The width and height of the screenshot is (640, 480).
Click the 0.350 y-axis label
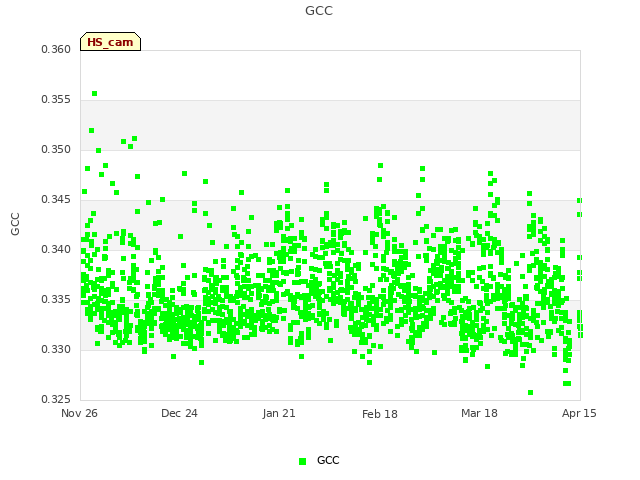pos(56,149)
